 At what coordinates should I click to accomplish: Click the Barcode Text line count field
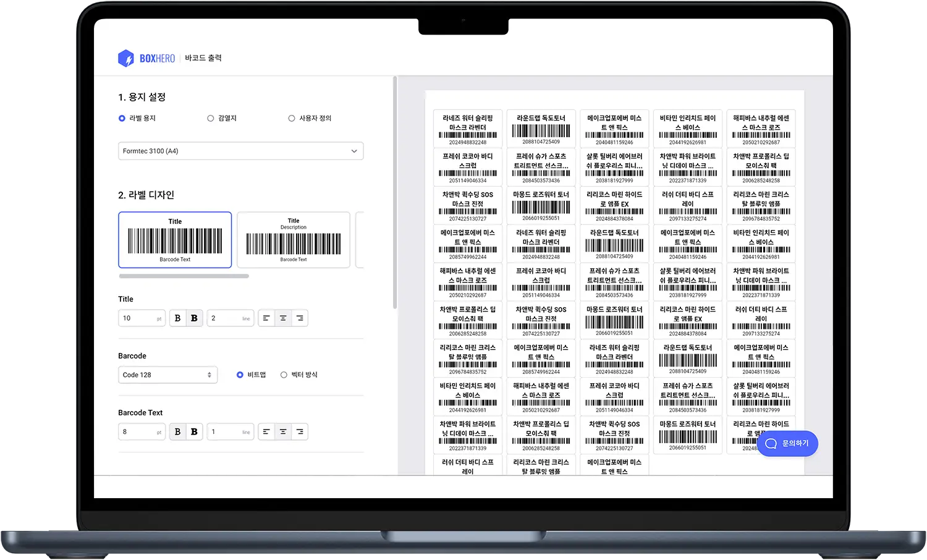click(230, 431)
